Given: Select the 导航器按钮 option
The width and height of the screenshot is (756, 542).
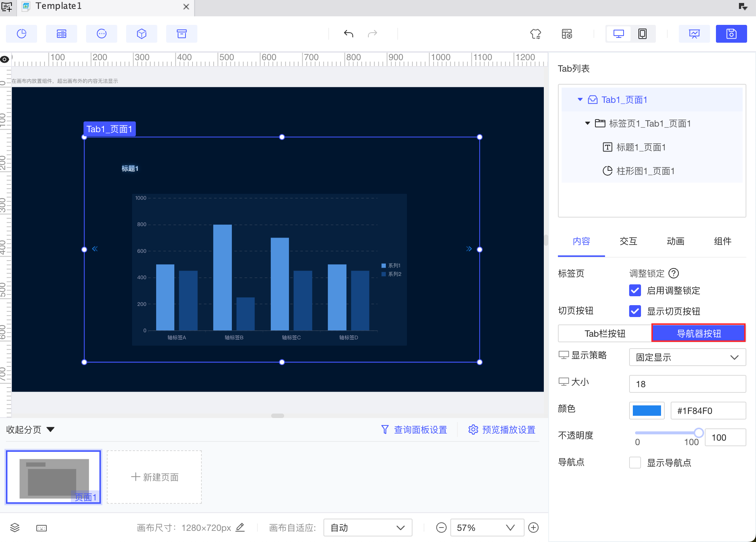Looking at the screenshot, I should pyautogui.click(x=699, y=333).
